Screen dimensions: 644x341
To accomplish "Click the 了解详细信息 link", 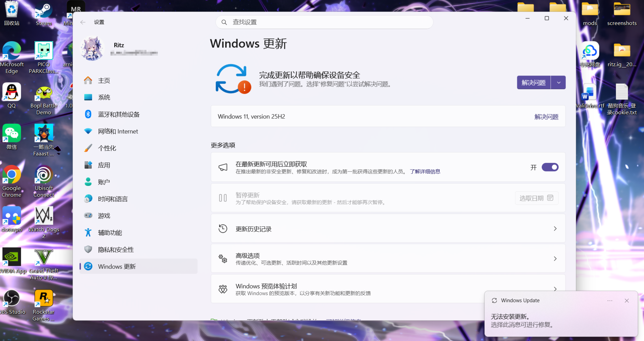I will point(425,172).
